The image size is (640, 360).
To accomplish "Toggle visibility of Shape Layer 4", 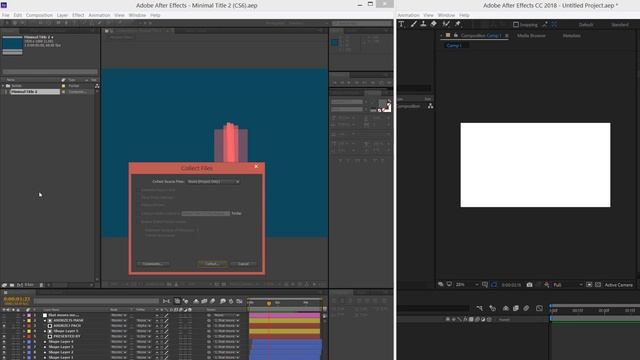I will (x=4, y=342).
